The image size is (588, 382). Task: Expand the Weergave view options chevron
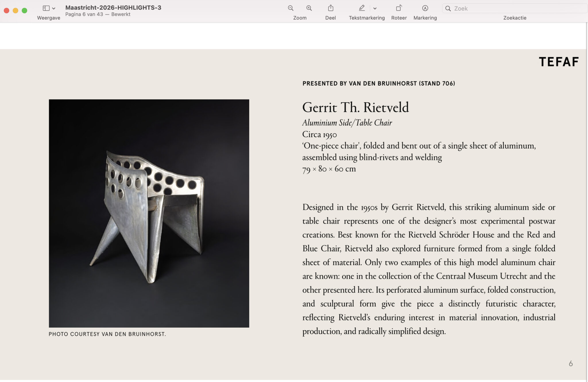point(54,9)
